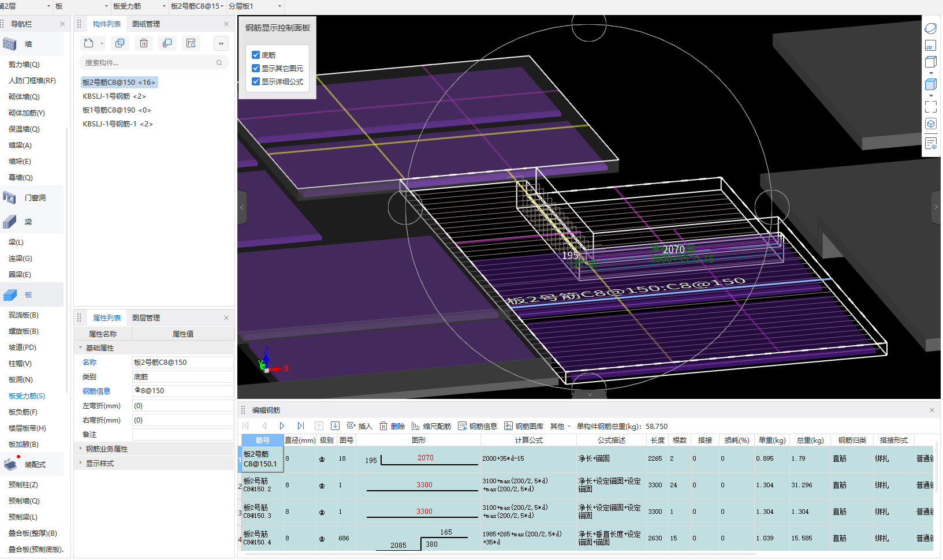Image resolution: width=943 pixels, height=560 pixels.
Task: Expand the 钢筋业务属性 section
Action: click(x=80, y=449)
